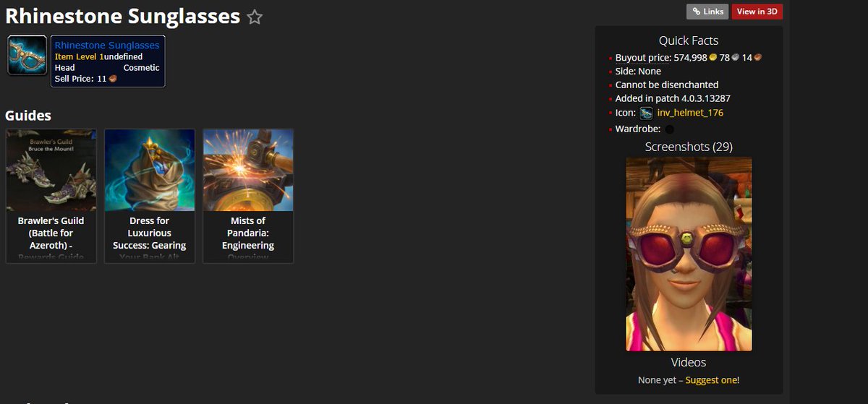Viewport: 868px width, 404px height.
Task: Click the copper coin icon beside Sell Price
Action: pyautogui.click(x=113, y=79)
